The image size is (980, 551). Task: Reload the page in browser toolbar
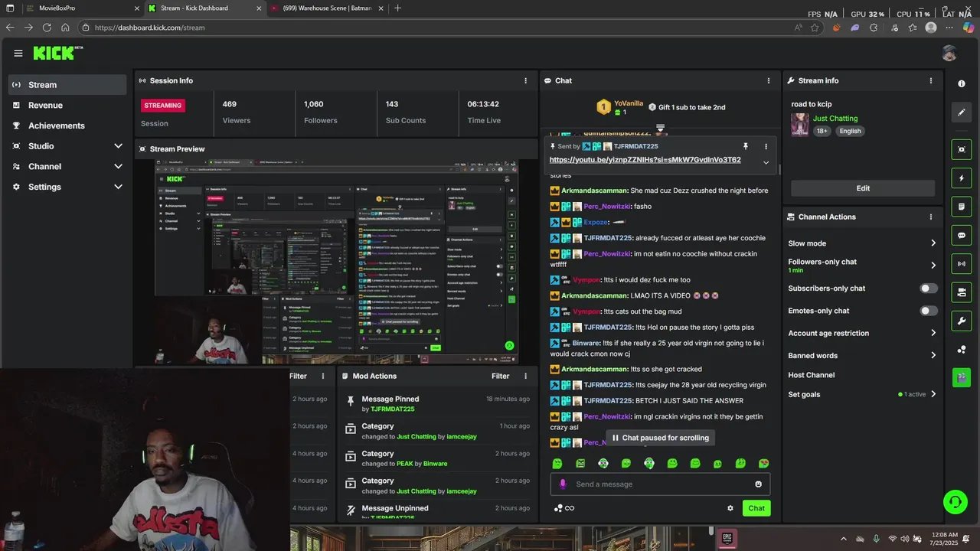coord(47,28)
